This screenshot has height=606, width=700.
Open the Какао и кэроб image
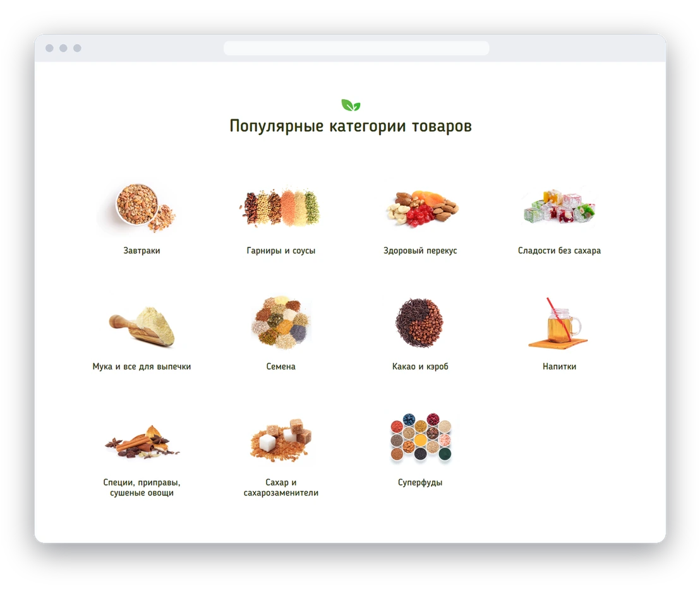[419, 323]
